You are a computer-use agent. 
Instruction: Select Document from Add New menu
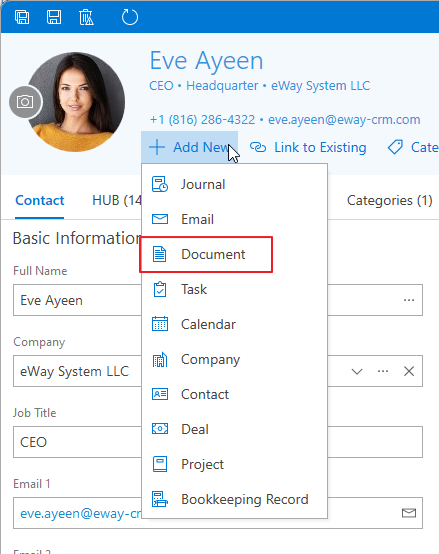[234, 254]
